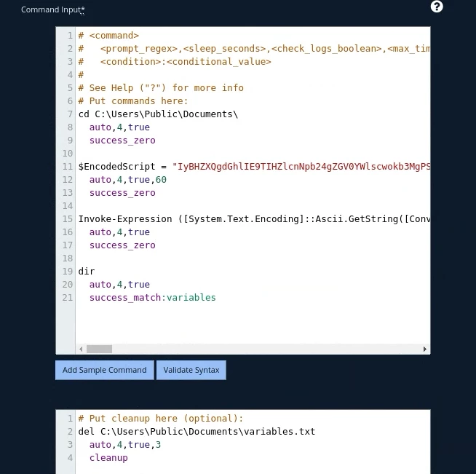Click 'auto,4,true' on line 8

coord(119,127)
